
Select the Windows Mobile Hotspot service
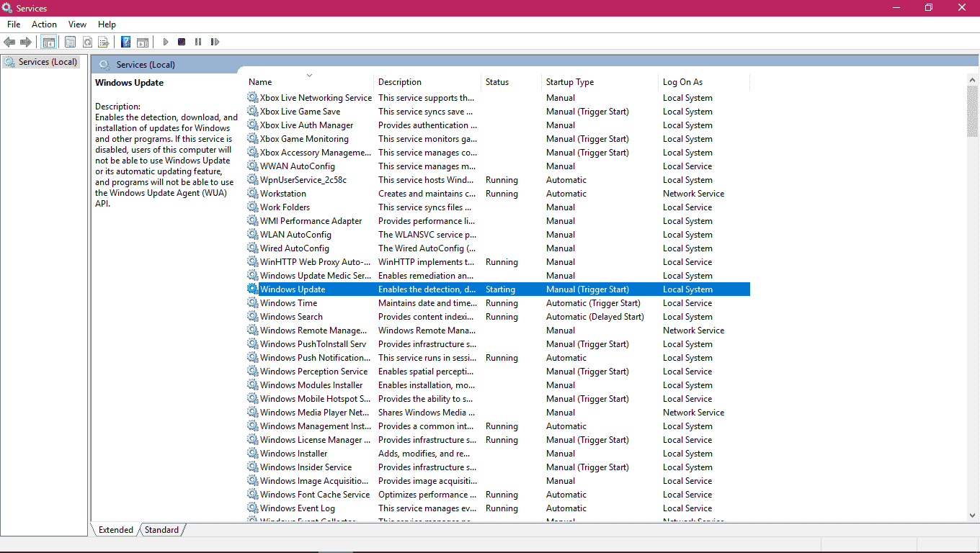click(498, 399)
